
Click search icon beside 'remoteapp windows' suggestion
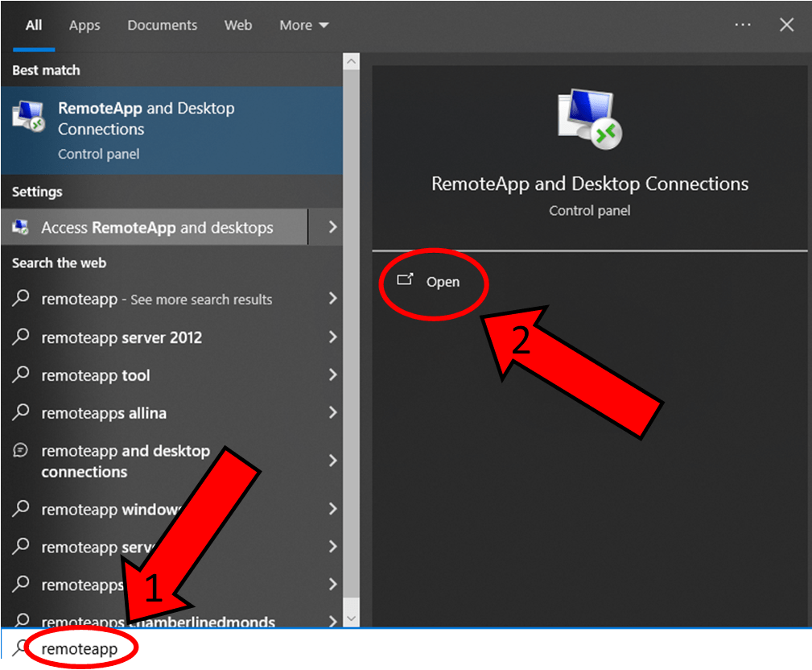[x=21, y=508]
